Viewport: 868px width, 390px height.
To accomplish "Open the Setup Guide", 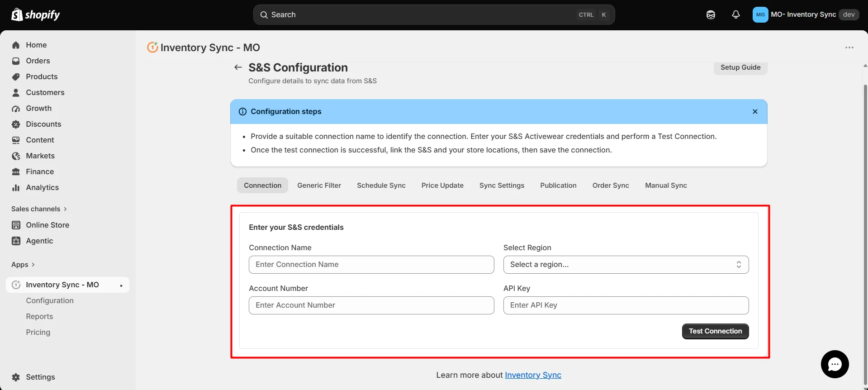I will pyautogui.click(x=740, y=67).
